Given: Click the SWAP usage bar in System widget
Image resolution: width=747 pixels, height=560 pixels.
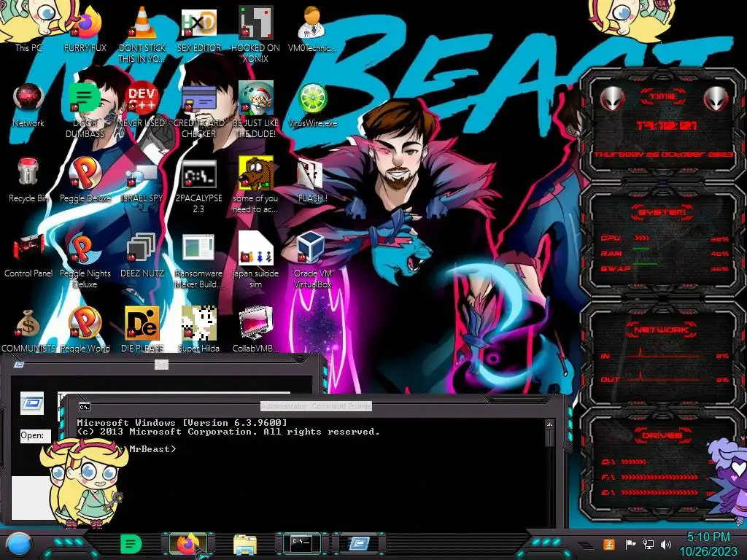Looking at the screenshot, I should pyautogui.click(x=665, y=268).
